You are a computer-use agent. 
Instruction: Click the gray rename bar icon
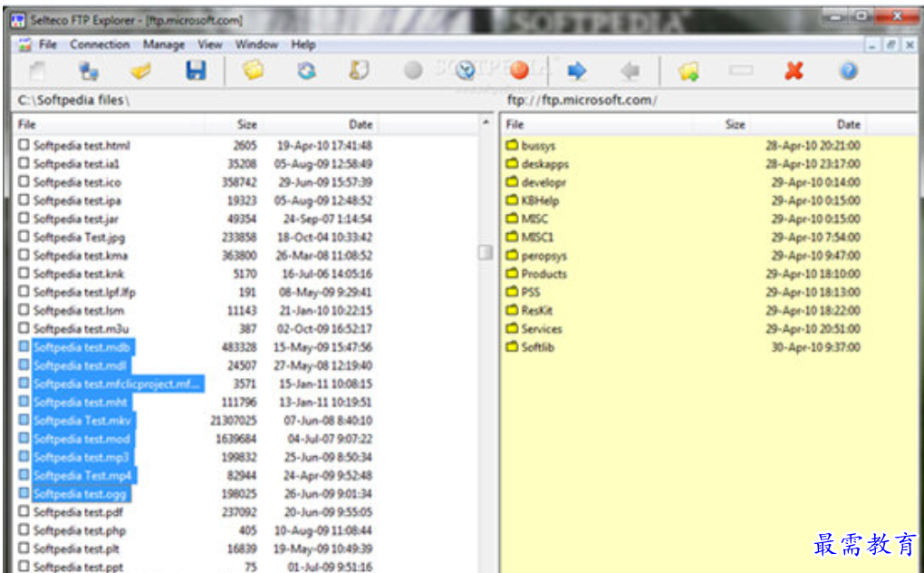741,71
